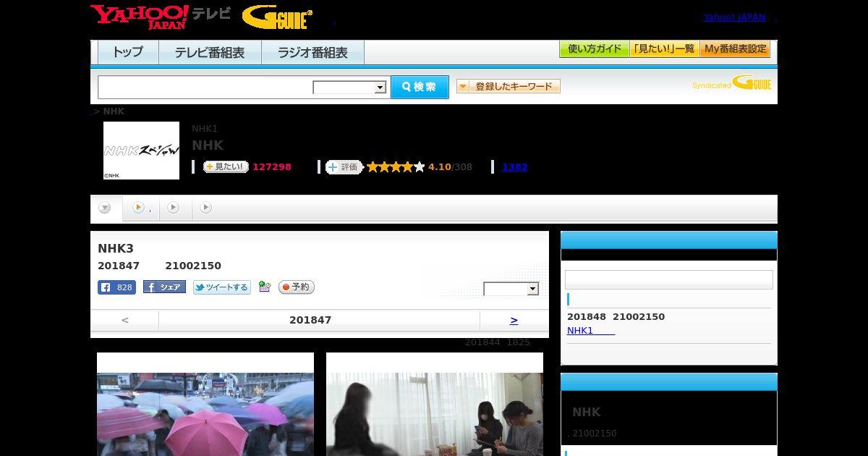Click the NHK breadcrumb text
This screenshot has height=456, width=868.
point(114,111)
